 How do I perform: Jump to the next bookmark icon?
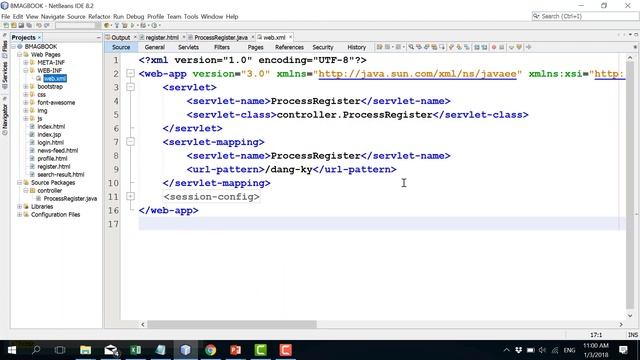click(459, 47)
